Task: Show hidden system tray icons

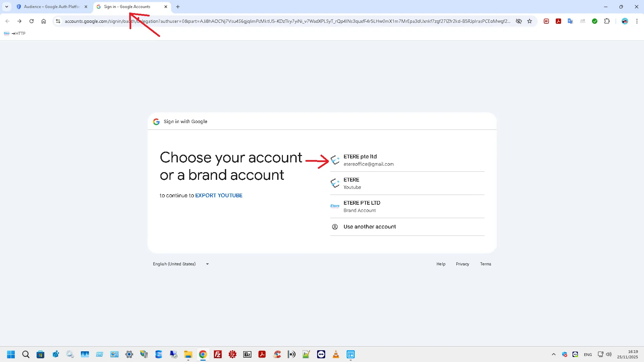Action: pos(553,354)
